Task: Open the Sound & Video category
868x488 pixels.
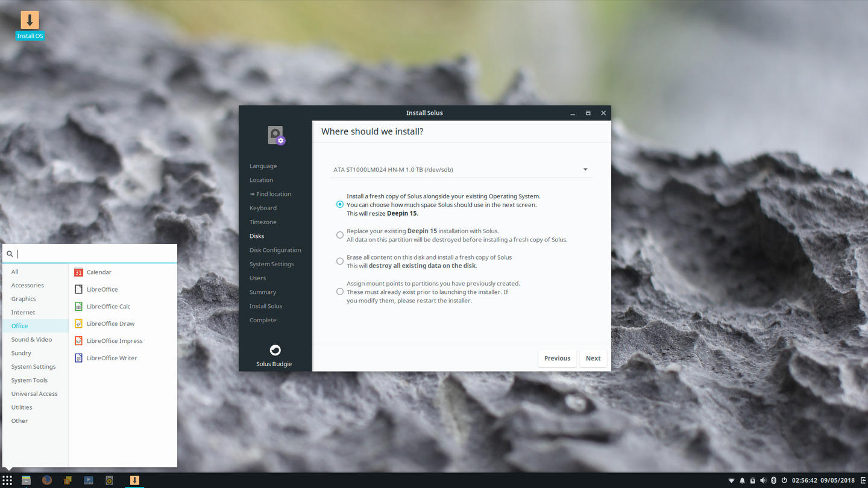Action: tap(36, 339)
